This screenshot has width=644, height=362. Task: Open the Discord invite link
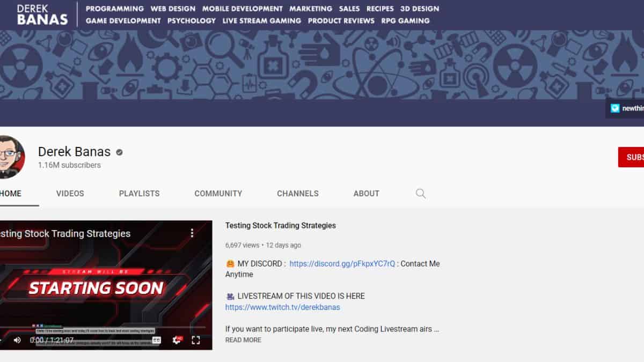342,264
